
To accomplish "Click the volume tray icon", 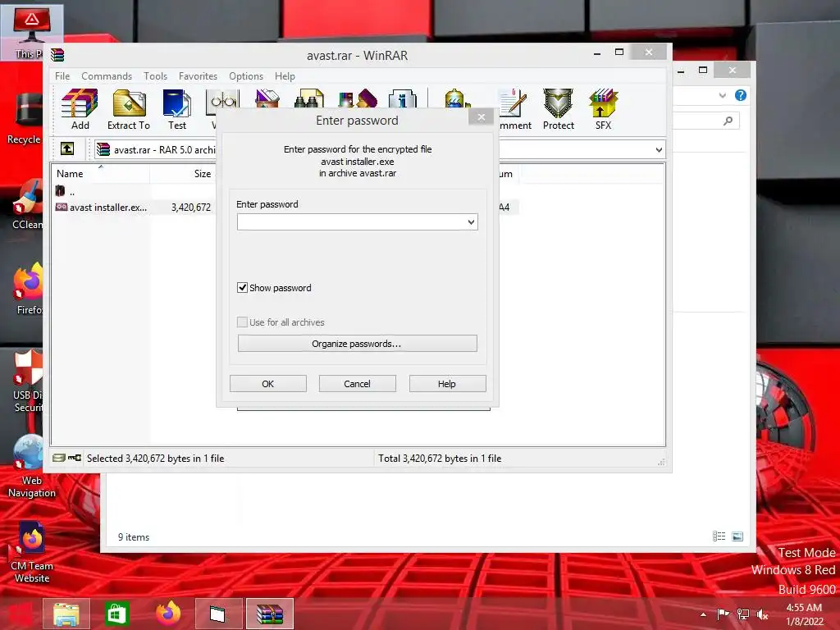I will (762, 614).
